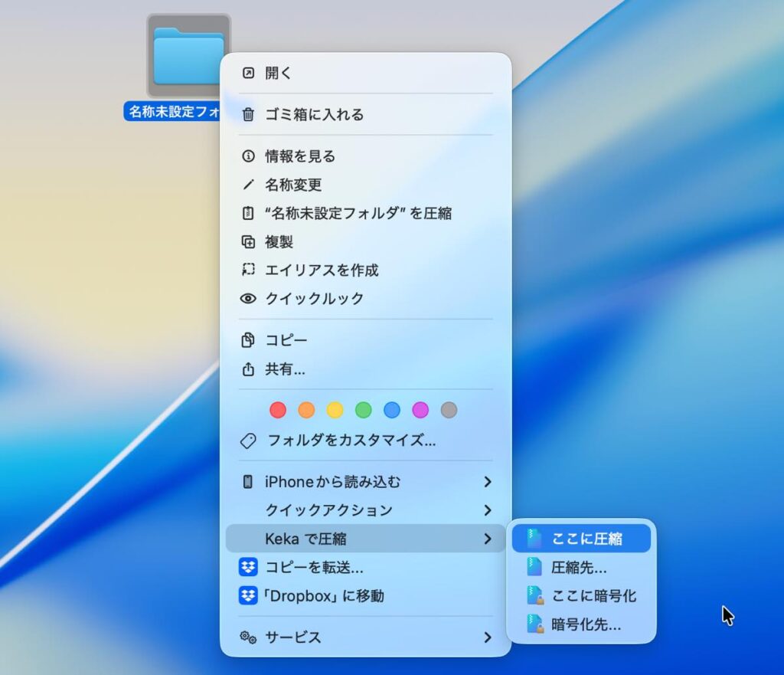Image resolution: width=784 pixels, height=675 pixels.
Task: Choose 開く from the context menu
Action: click(279, 74)
